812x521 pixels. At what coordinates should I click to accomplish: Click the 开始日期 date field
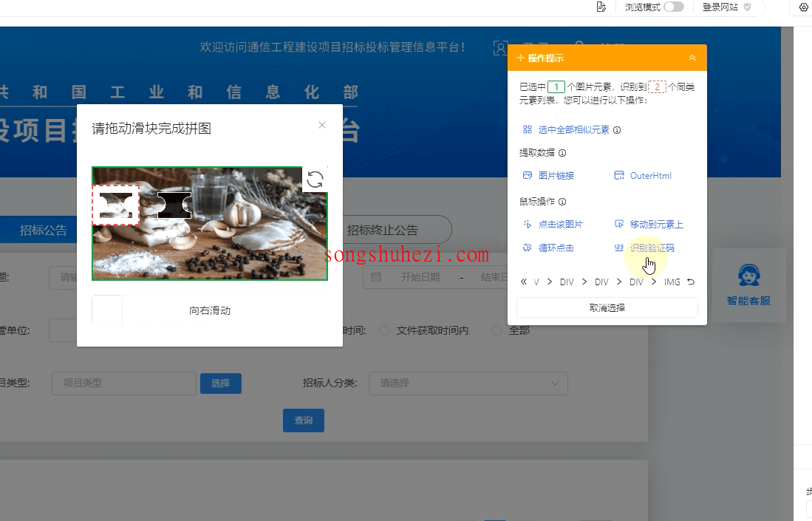420,277
